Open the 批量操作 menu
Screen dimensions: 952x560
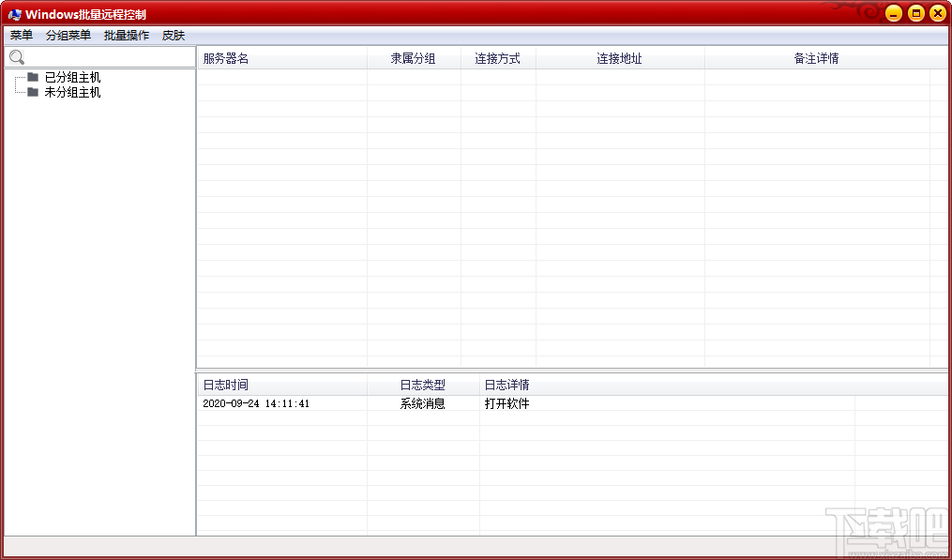click(126, 35)
